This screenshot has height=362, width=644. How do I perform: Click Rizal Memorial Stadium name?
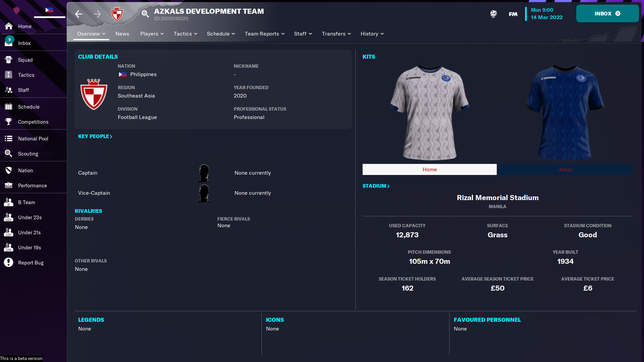point(497,198)
